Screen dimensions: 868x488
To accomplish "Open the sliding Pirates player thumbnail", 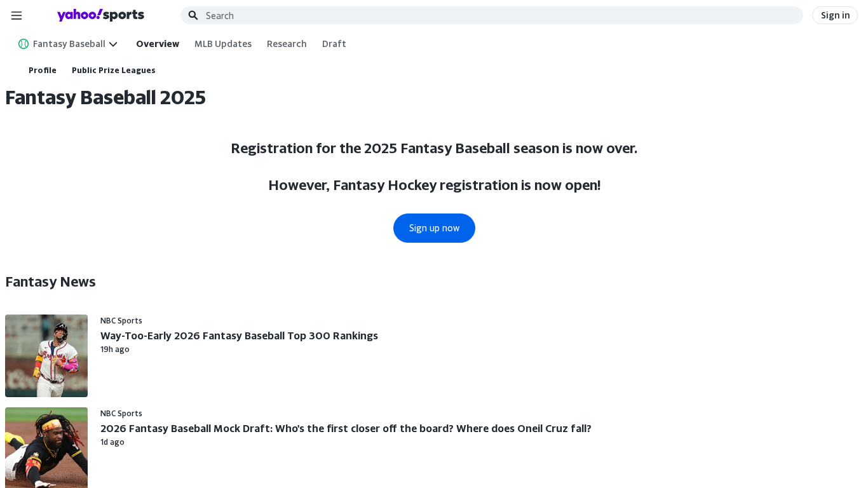I will tap(46, 447).
